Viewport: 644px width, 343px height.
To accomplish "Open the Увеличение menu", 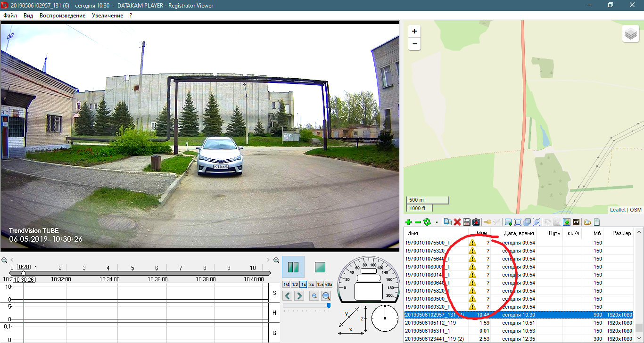I will click(107, 16).
